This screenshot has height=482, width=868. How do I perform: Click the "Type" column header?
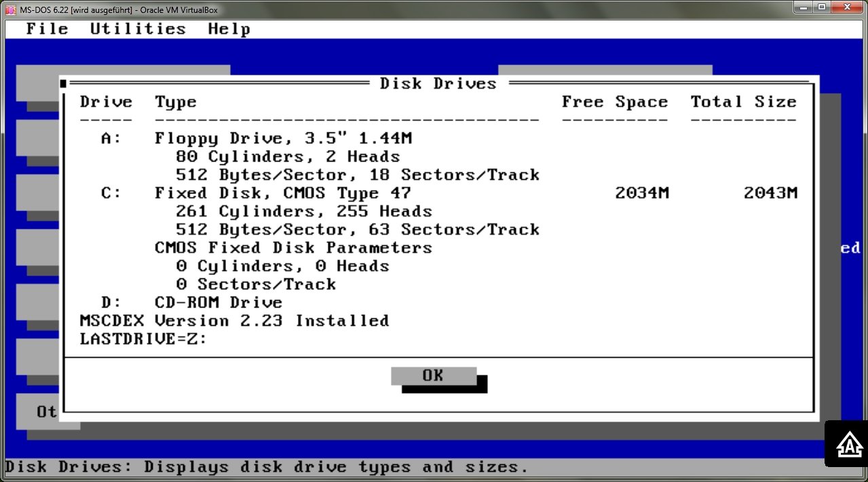tap(176, 102)
